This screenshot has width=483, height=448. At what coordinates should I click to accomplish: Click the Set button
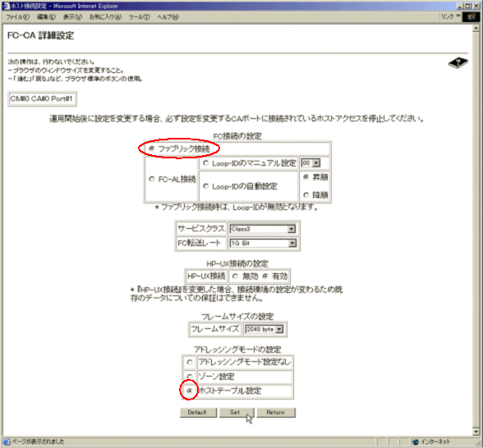[237, 412]
